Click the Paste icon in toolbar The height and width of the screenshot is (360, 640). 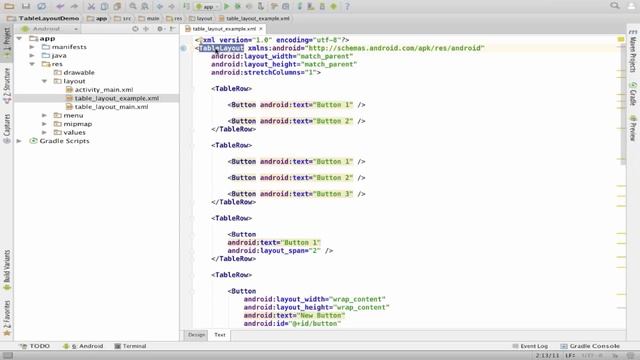pos(117,6)
